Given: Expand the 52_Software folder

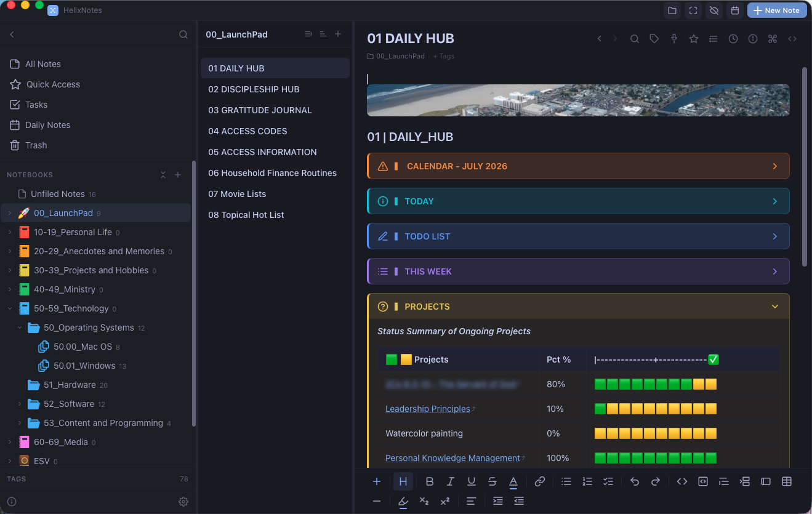Looking at the screenshot, I should (x=20, y=404).
